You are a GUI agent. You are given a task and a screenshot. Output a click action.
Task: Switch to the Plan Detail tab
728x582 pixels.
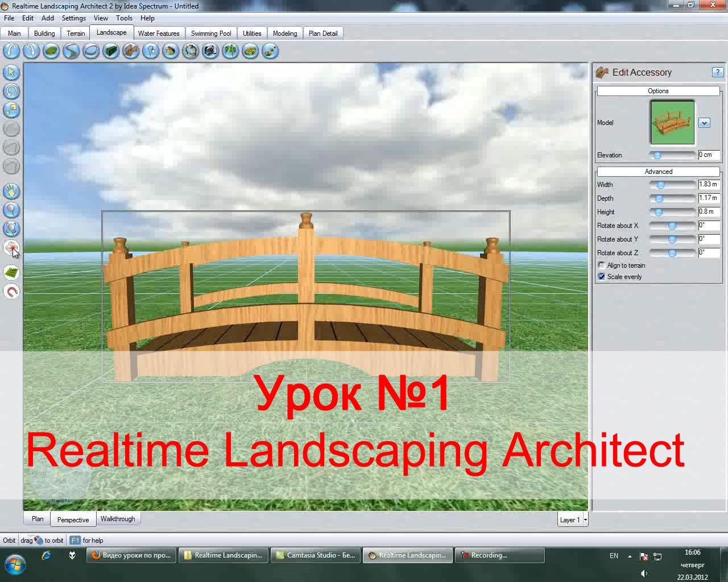coord(323,34)
